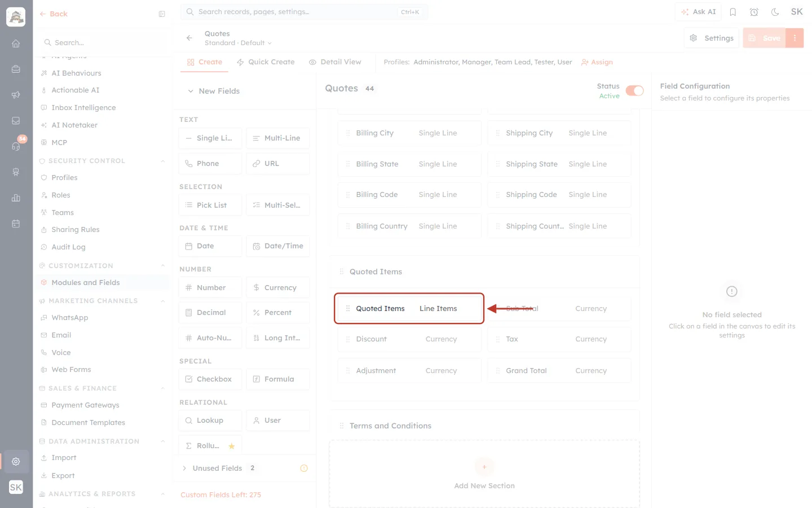
Task: Open the Save button's three-dot menu
Action: click(795, 38)
